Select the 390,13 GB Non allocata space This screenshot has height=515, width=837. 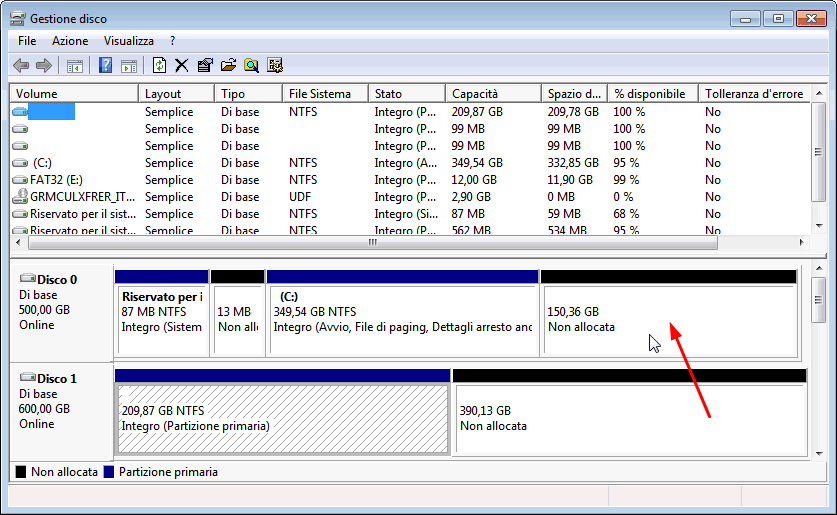[x=629, y=411]
